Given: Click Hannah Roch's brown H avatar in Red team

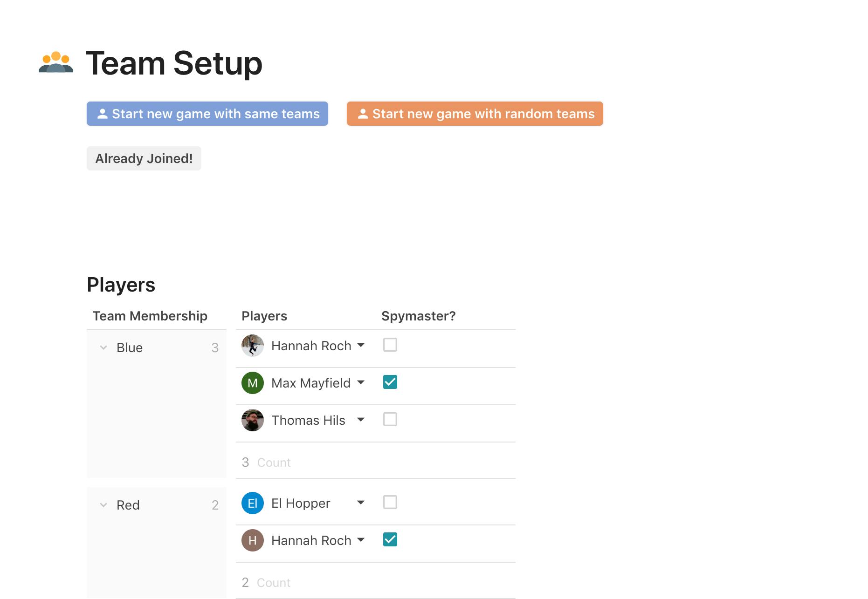Looking at the screenshot, I should pos(252,540).
